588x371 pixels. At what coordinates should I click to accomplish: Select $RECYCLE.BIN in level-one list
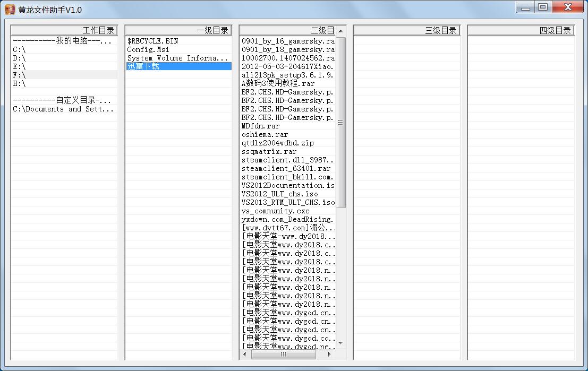[178, 41]
